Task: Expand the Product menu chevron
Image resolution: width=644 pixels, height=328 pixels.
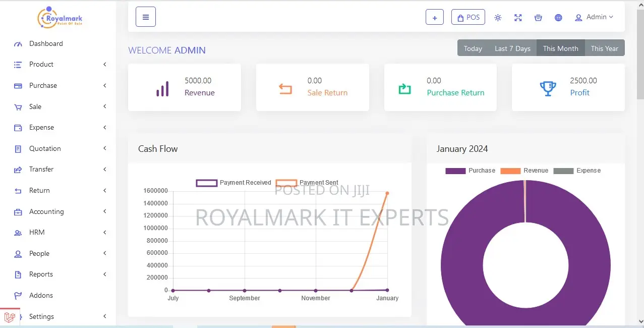Action: point(105,65)
